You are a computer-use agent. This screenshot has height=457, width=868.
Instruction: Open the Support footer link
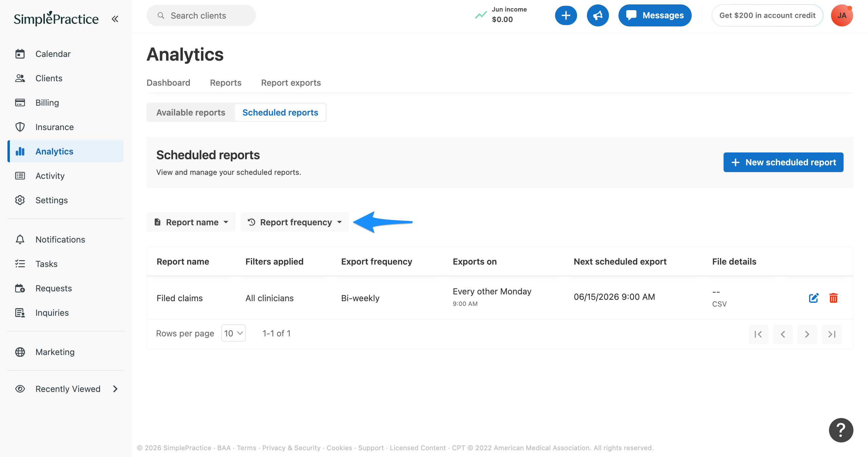pos(371,448)
